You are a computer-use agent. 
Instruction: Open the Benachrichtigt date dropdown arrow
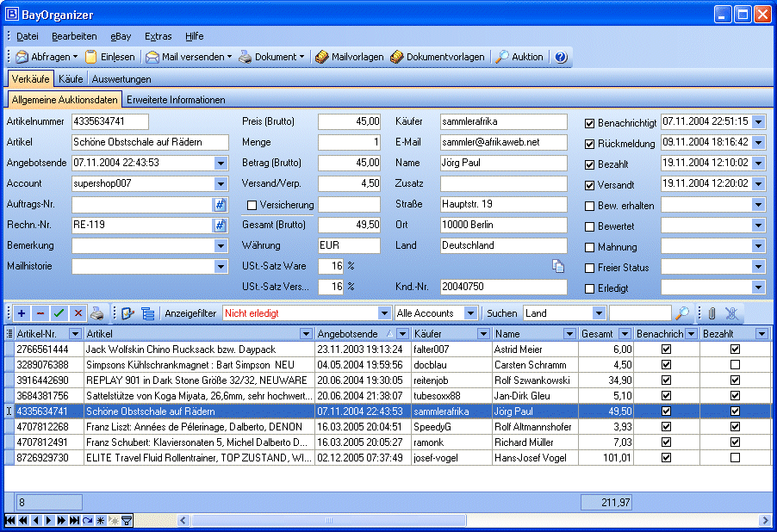pos(759,122)
